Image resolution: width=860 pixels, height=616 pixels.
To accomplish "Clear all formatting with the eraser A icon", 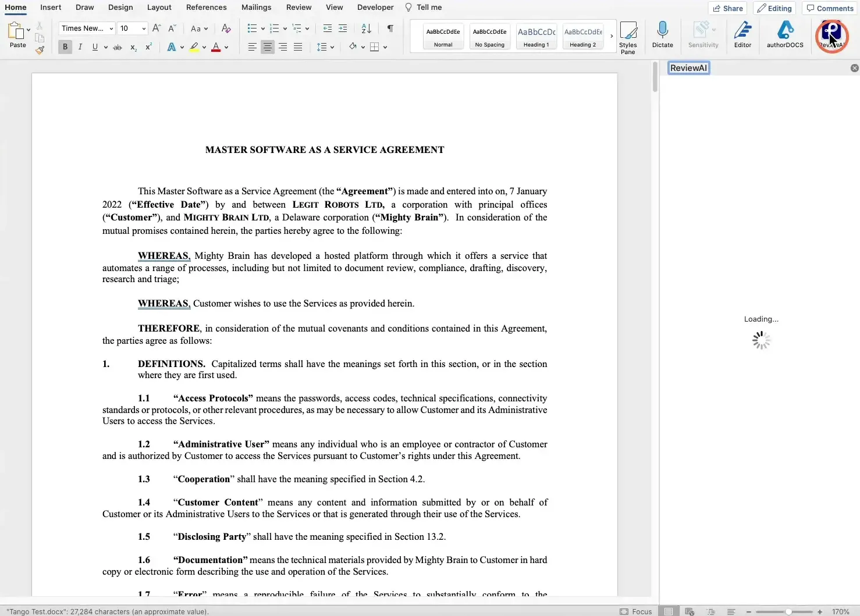I will coord(226,28).
